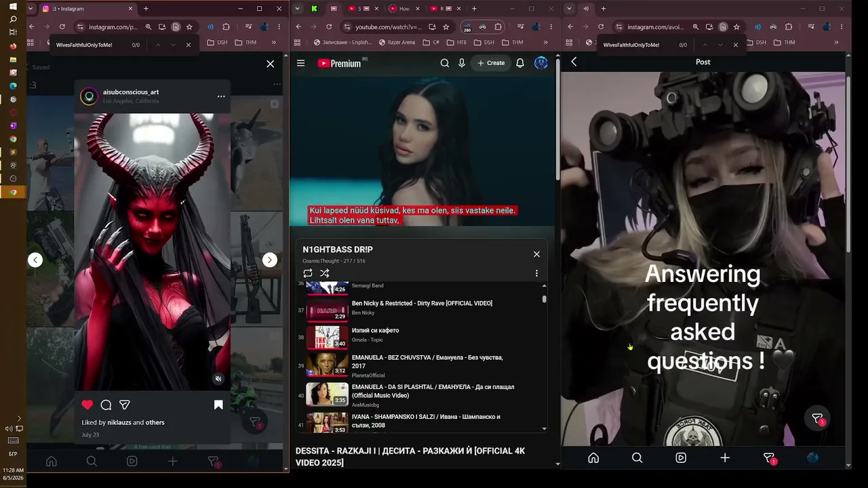
Task: Open the aisubconscious_art profile link
Action: [x=131, y=91]
